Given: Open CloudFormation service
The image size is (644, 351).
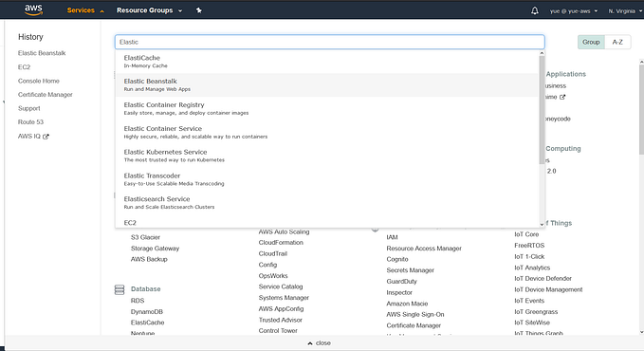Looking at the screenshot, I should (x=281, y=243).
